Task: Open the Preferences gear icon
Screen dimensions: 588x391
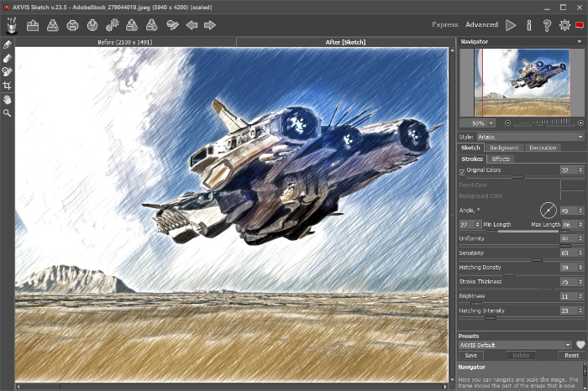Action: click(564, 25)
